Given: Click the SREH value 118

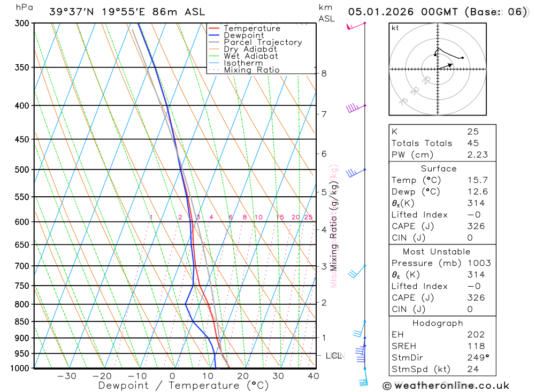Looking at the screenshot, I should (x=476, y=347).
